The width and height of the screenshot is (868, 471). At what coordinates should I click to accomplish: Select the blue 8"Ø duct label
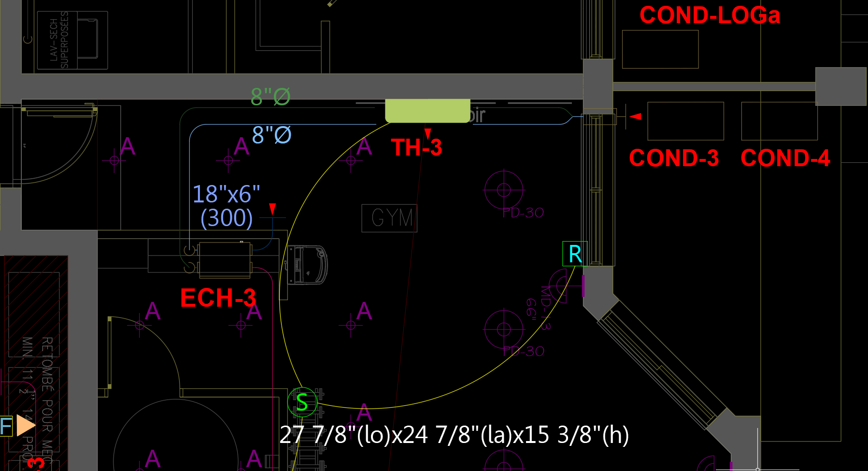tap(271, 135)
